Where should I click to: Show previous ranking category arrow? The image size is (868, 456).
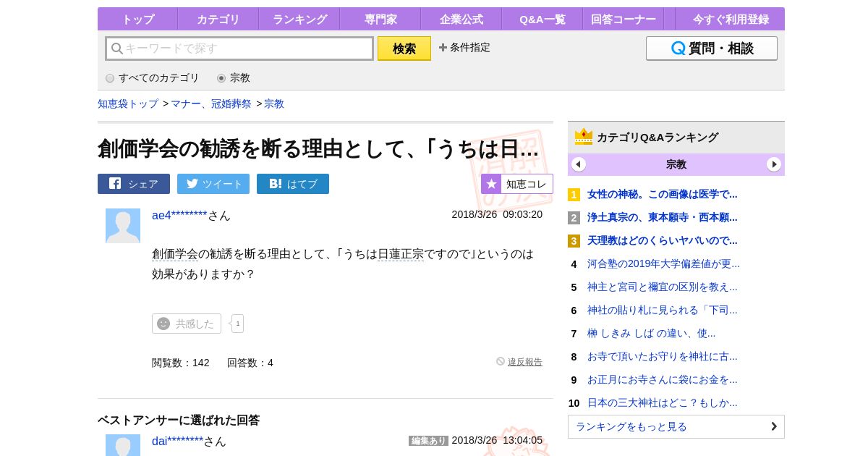pyautogui.click(x=579, y=164)
